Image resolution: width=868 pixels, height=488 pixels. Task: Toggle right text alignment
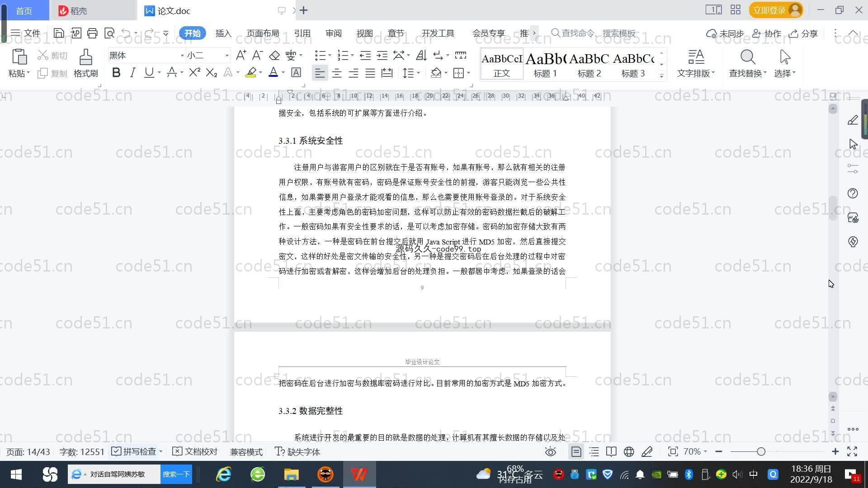pos(354,73)
